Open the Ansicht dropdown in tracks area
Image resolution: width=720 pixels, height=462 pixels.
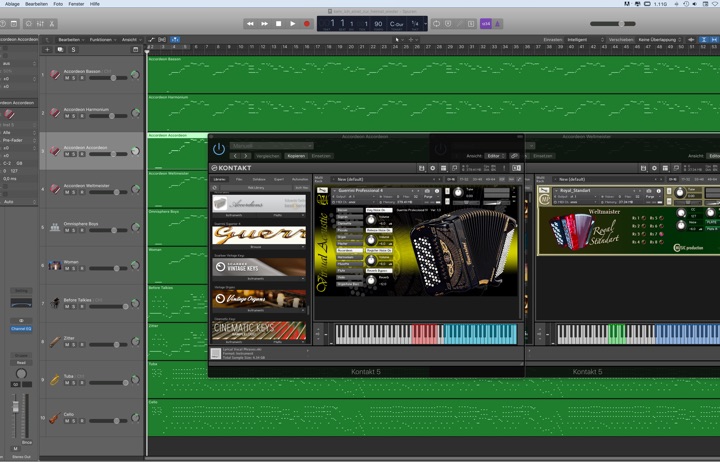pos(131,39)
